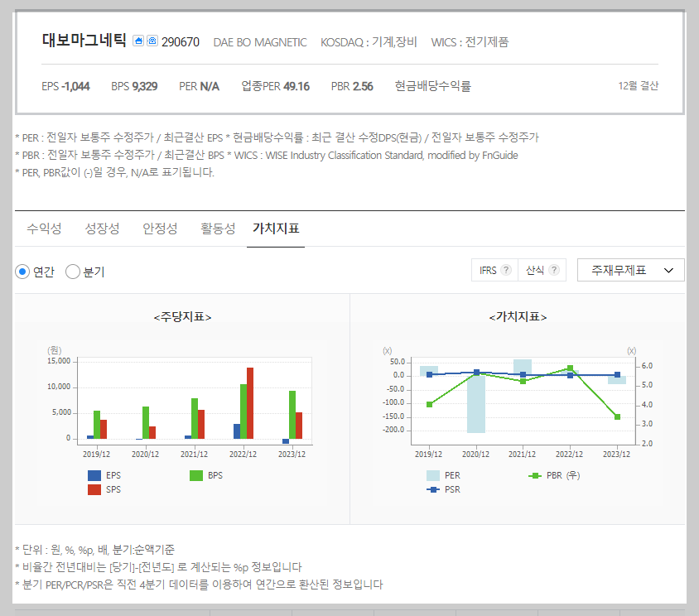
Task: Click the 12월 결산 text
Action: point(639,86)
